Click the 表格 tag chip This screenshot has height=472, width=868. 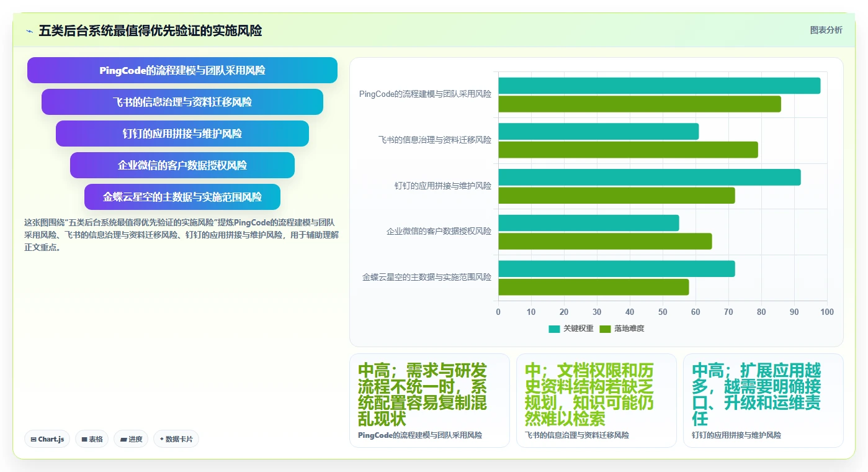[92, 439]
